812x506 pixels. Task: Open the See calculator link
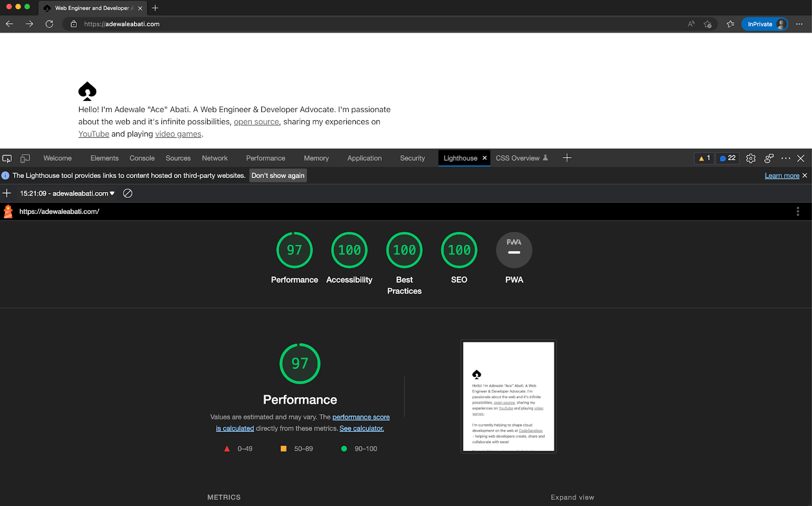click(x=362, y=428)
